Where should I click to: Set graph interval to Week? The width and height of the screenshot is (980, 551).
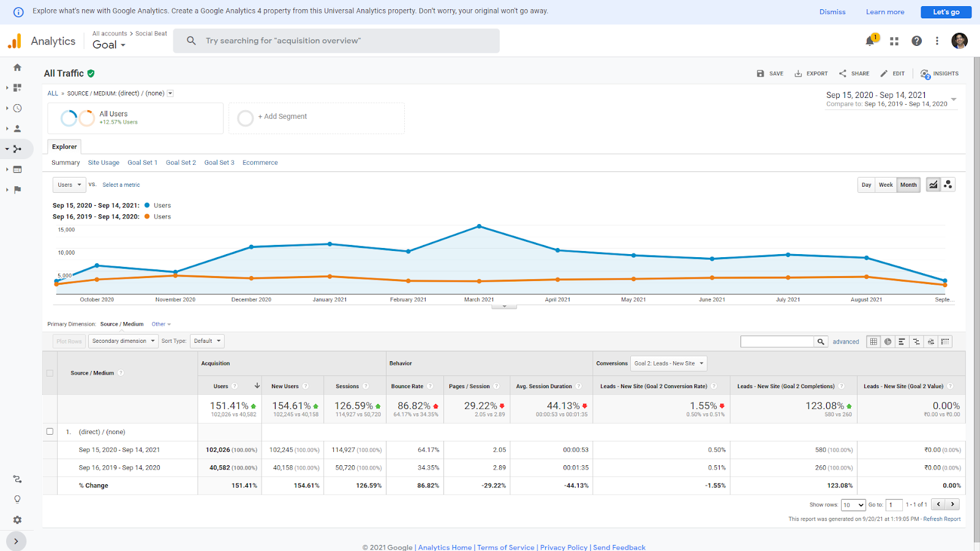pos(886,185)
